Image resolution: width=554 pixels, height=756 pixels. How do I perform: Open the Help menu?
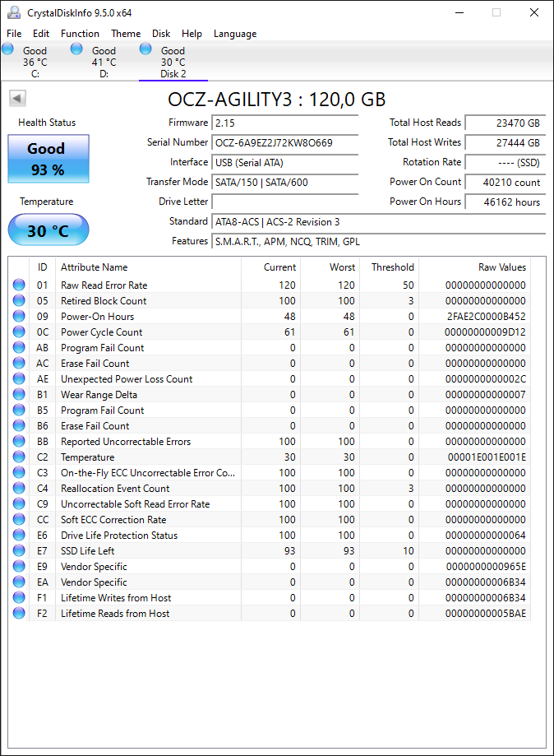tap(192, 33)
